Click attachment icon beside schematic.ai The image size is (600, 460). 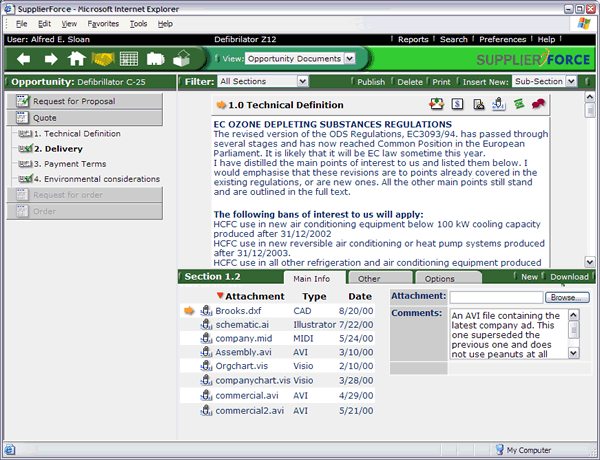[x=206, y=325]
